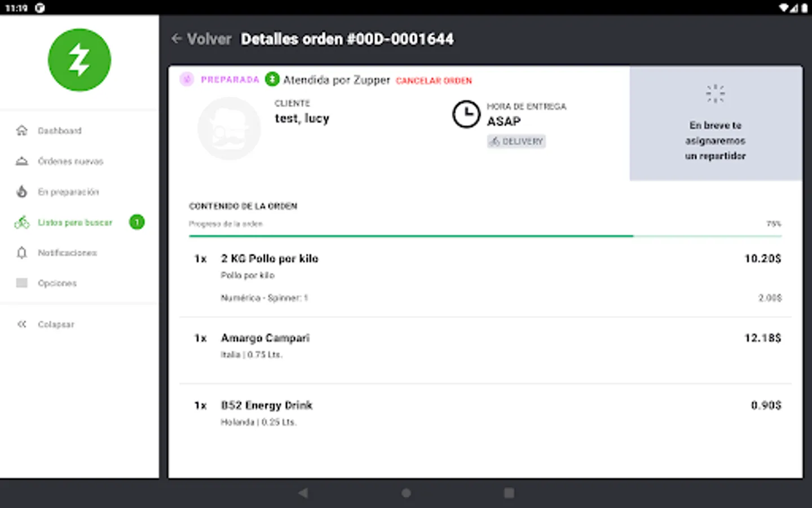Click Cancelar Orden link
812x508 pixels.
pyautogui.click(x=434, y=81)
